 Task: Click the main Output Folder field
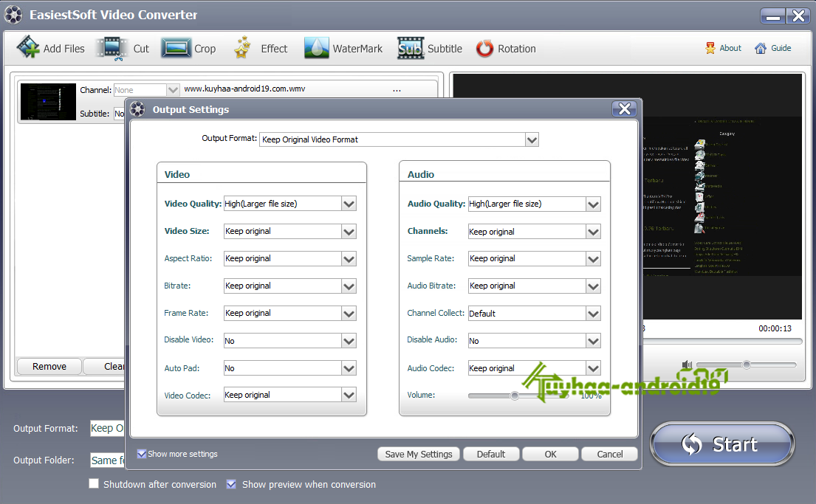tap(107, 460)
